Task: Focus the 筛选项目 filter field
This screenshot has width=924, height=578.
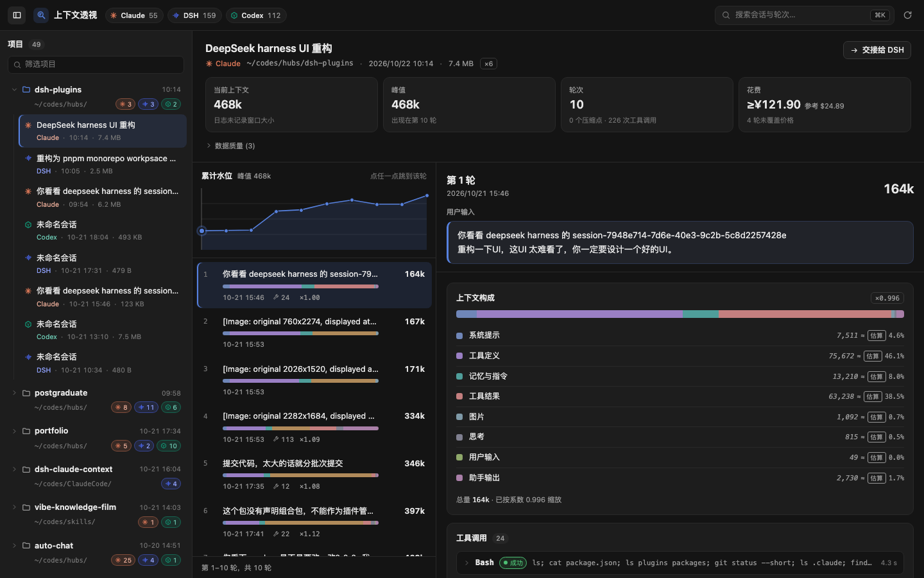Action: point(96,64)
